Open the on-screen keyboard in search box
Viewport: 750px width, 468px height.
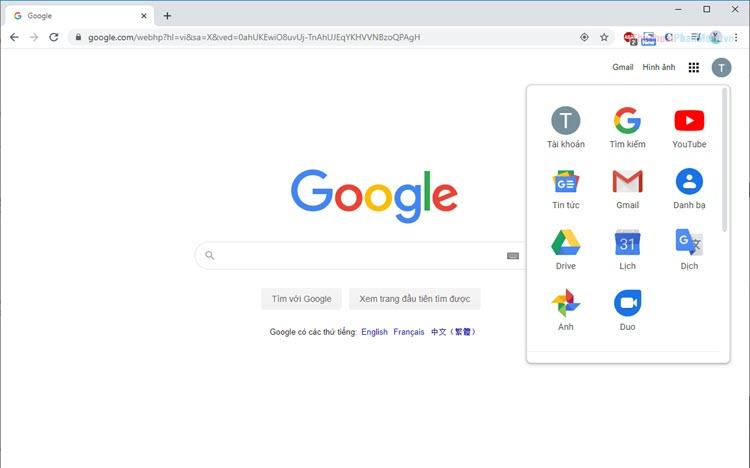point(513,256)
